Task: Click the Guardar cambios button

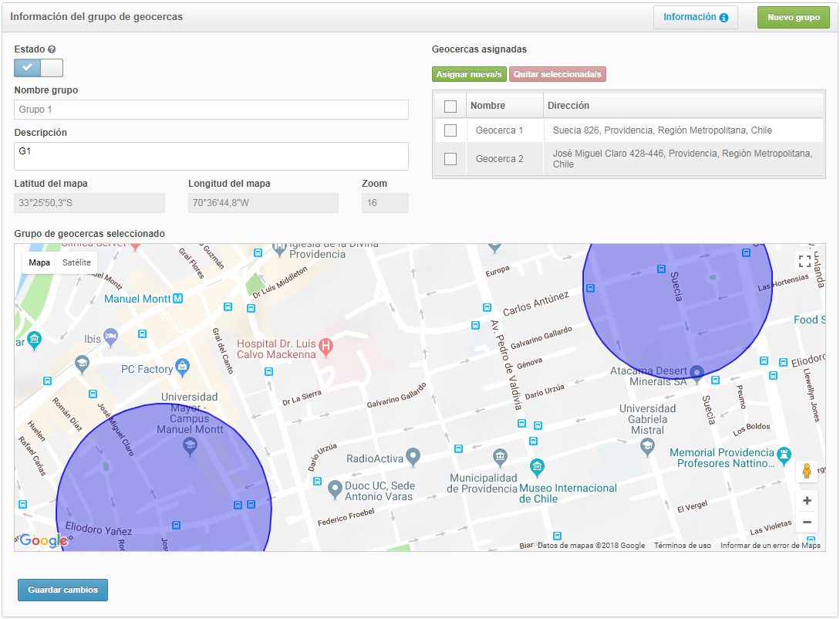Action: pos(63,590)
